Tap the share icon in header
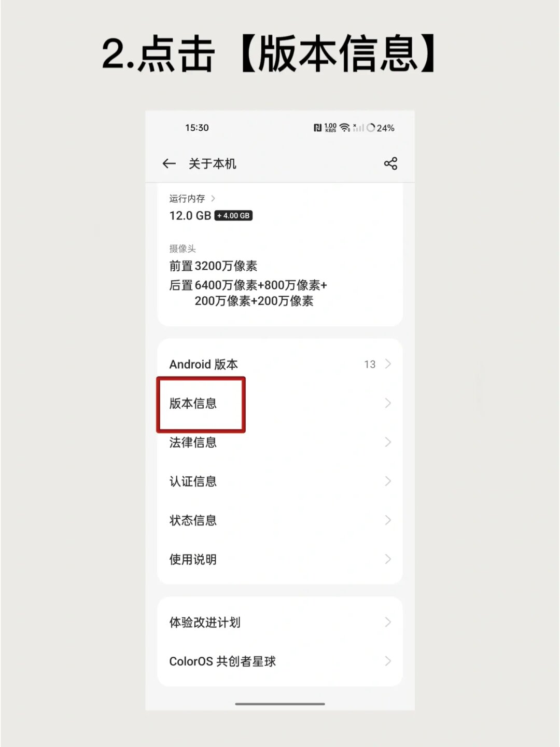Image resolution: width=560 pixels, height=747 pixels. [390, 164]
